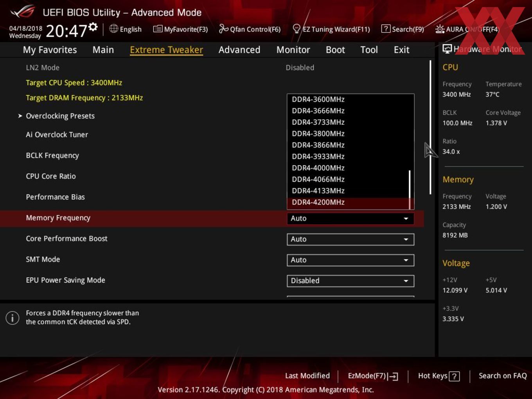Open the Tool tab
Image resolution: width=532 pixels, height=399 pixels.
pos(369,50)
